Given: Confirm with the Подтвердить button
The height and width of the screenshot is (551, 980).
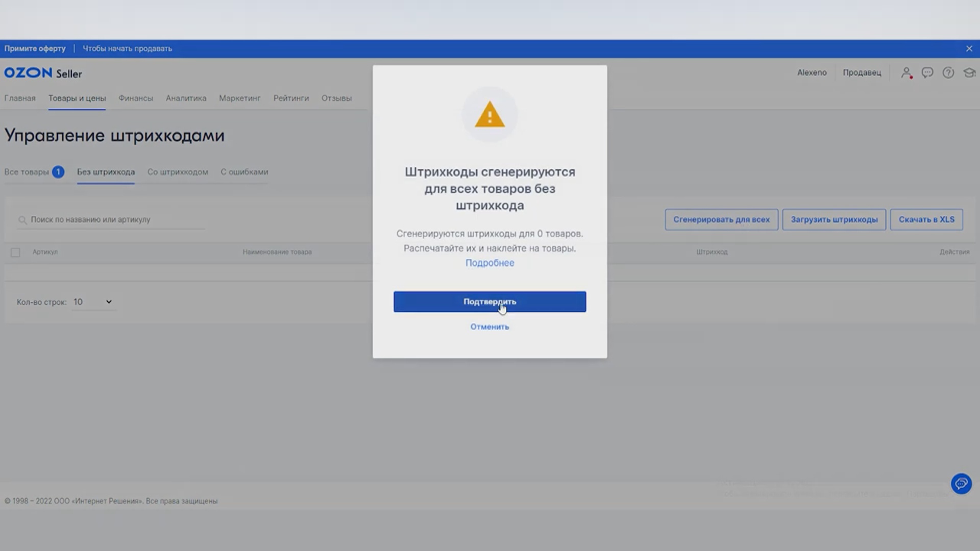Looking at the screenshot, I should point(489,302).
